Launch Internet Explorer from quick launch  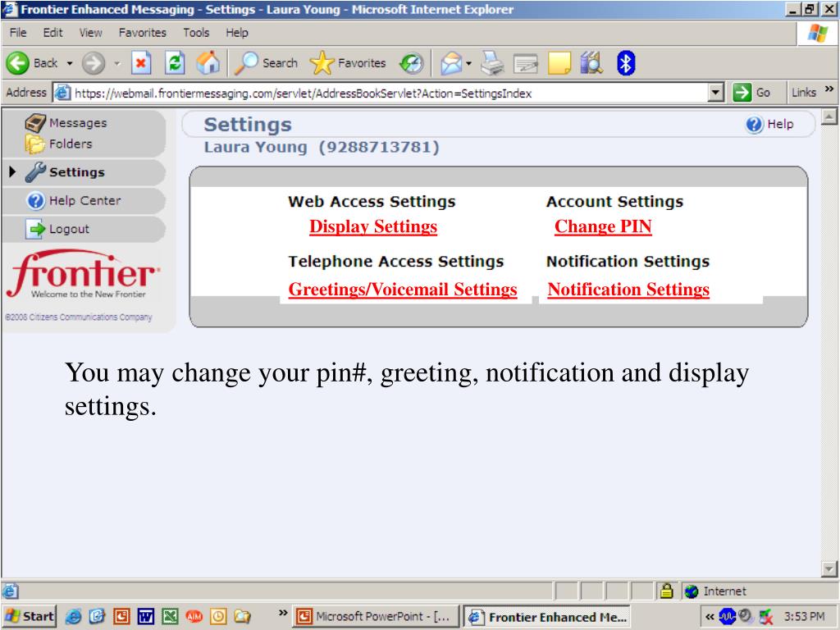pos(73,617)
